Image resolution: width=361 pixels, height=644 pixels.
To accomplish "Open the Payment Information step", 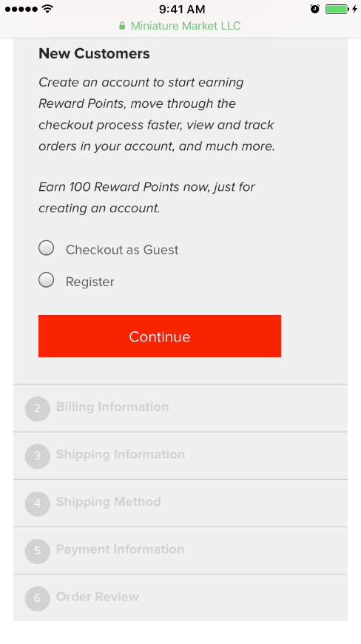I will point(180,551).
